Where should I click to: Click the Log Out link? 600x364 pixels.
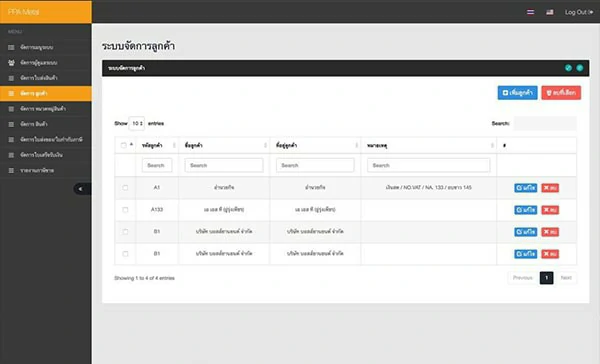coord(579,12)
